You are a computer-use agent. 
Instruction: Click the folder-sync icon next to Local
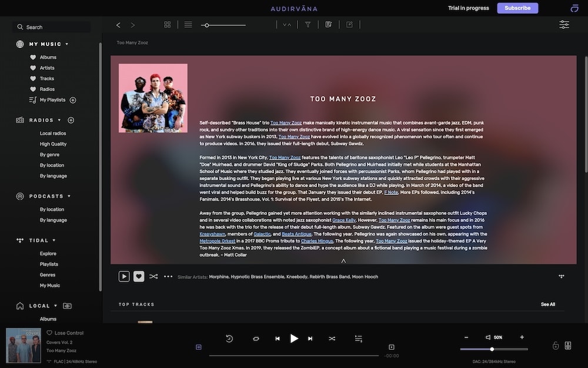point(67,306)
